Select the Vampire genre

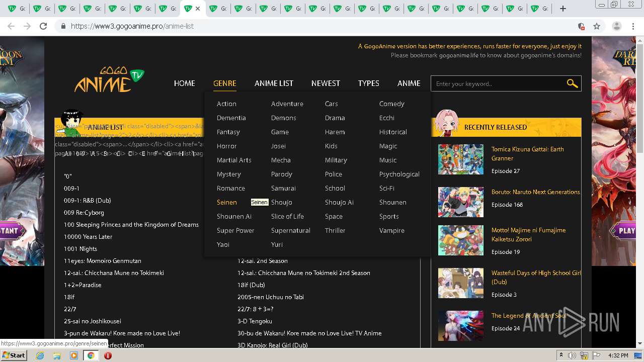click(391, 230)
